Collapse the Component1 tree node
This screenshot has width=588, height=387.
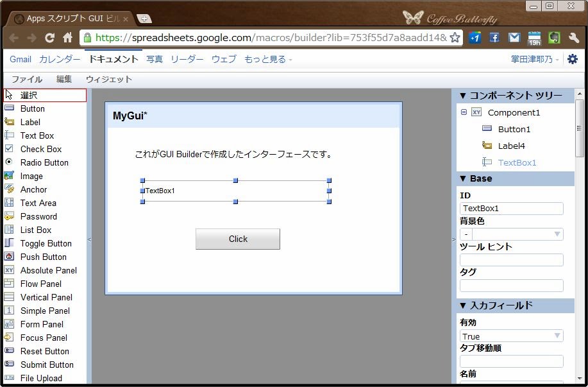pyautogui.click(x=464, y=112)
